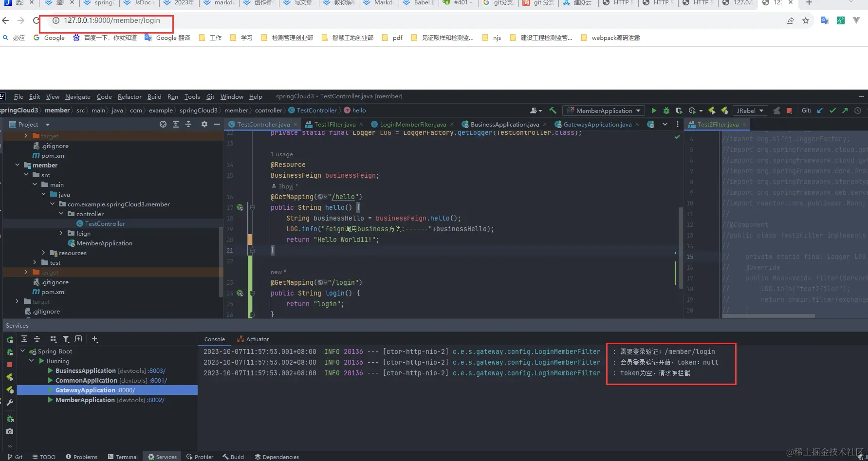
Task: Show Git history clock icon
Action: click(x=858, y=111)
